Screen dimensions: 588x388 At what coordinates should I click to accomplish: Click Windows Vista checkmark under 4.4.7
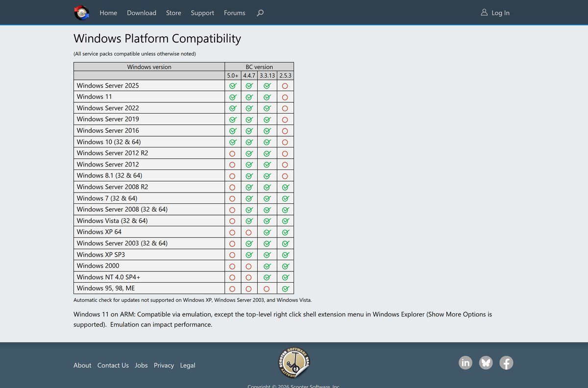(249, 221)
